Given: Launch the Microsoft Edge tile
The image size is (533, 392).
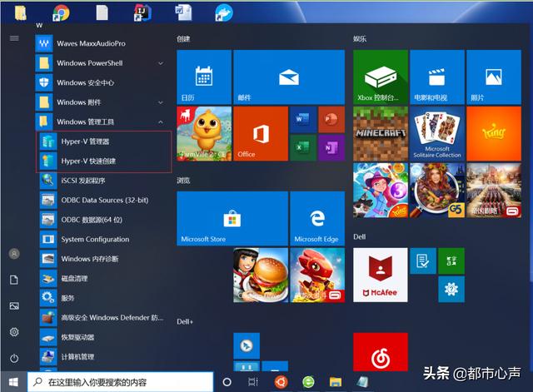Looking at the screenshot, I should pos(317,218).
